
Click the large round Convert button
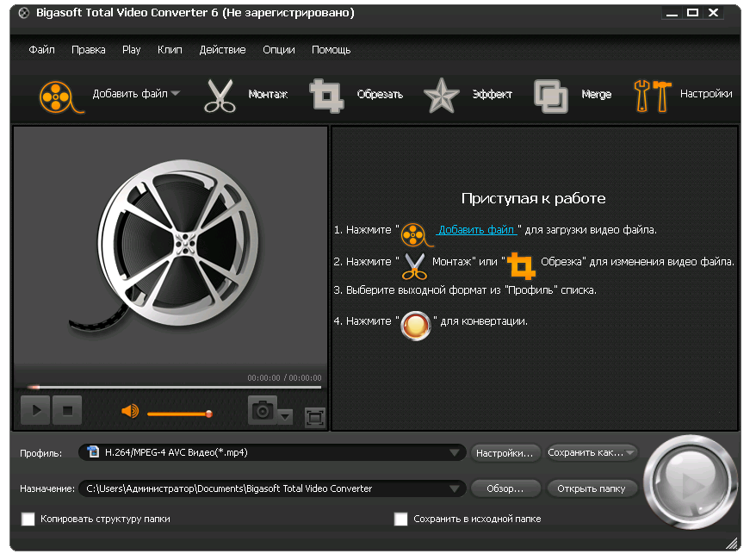[x=690, y=482]
